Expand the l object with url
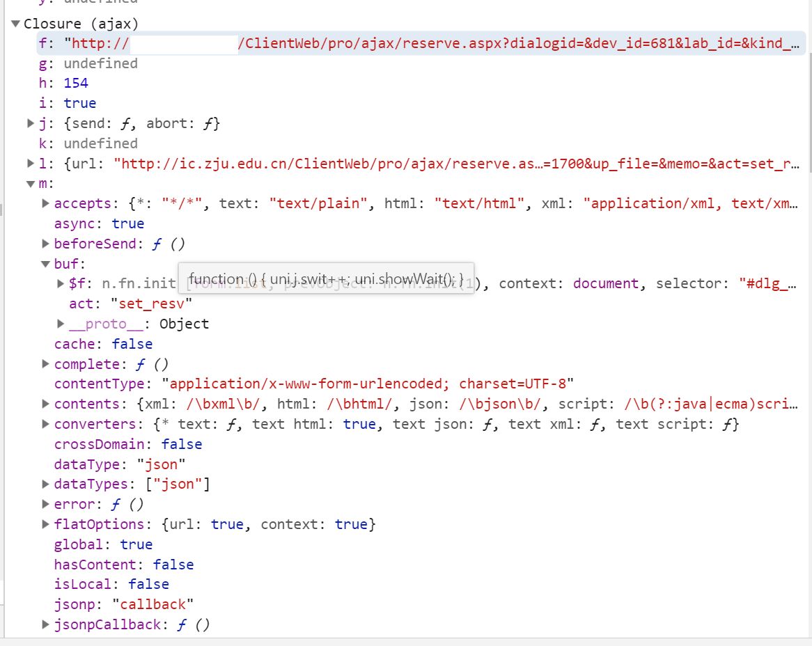Viewport: 812px width, 646px height. (31, 164)
